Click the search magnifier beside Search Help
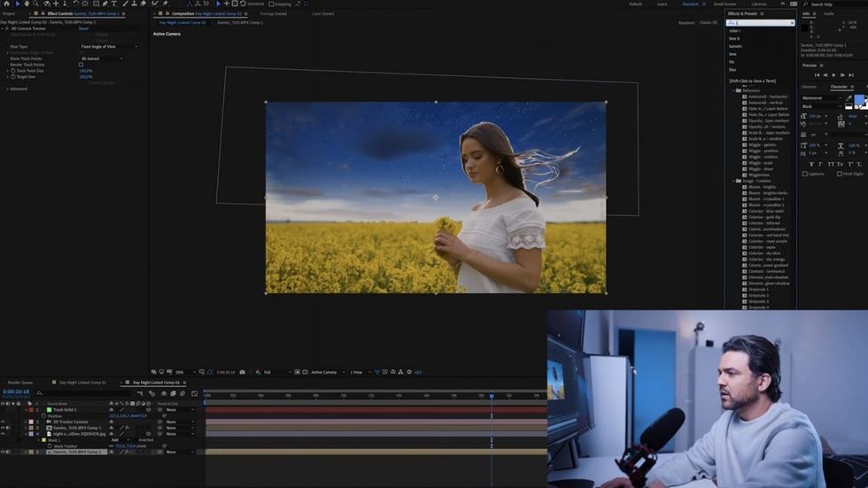This screenshot has height=488, width=868. click(805, 4)
